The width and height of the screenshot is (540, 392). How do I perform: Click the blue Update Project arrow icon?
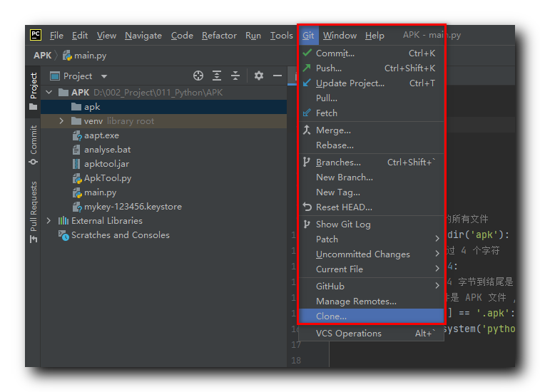pyautogui.click(x=307, y=83)
